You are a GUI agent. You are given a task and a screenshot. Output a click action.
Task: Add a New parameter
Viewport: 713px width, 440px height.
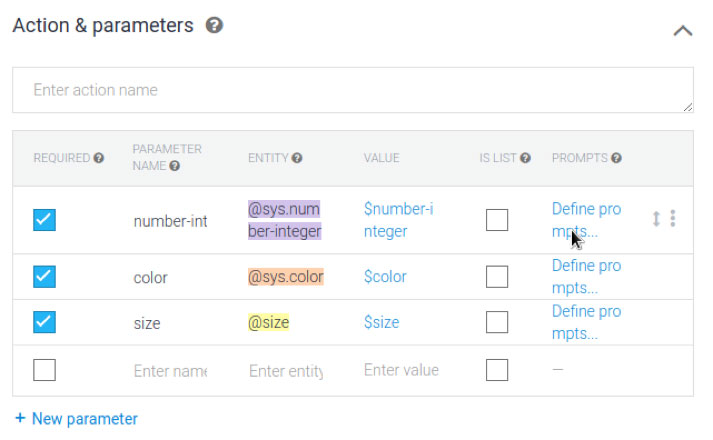[x=76, y=419]
